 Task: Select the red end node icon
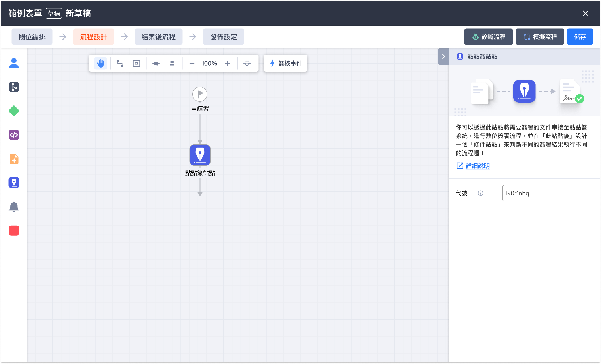[14, 230]
